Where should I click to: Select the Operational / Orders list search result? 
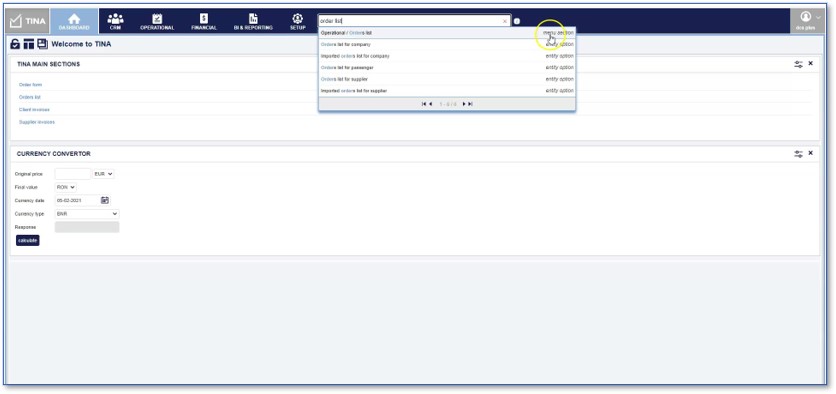(x=447, y=33)
